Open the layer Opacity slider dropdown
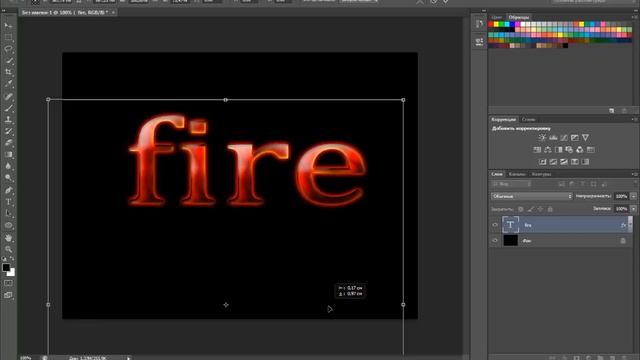The width and height of the screenshot is (640, 360). pos(633,196)
